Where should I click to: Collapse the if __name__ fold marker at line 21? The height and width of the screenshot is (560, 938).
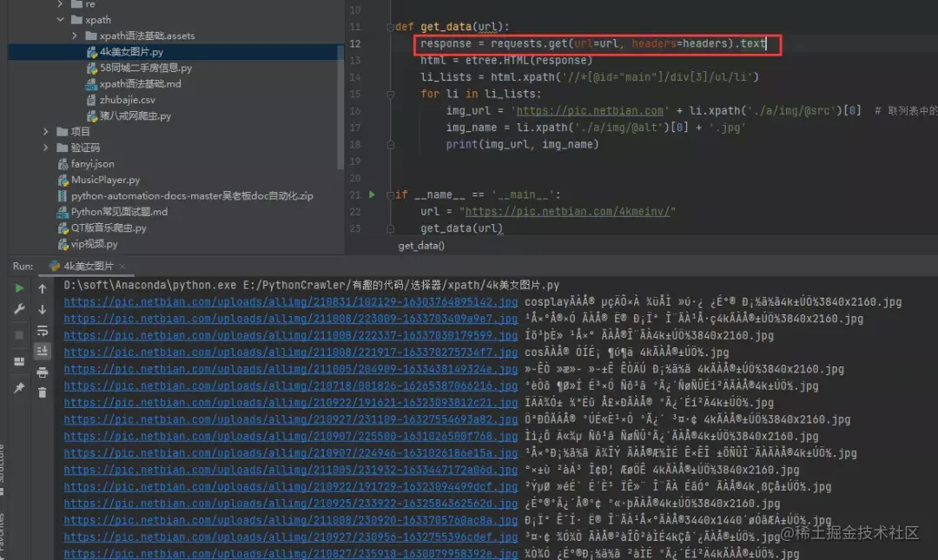click(x=390, y=194)
